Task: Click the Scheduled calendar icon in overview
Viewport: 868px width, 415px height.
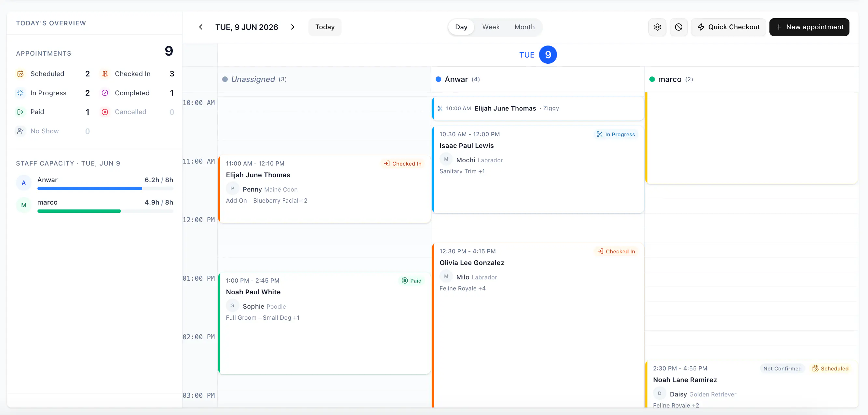Action: point(20,74)
